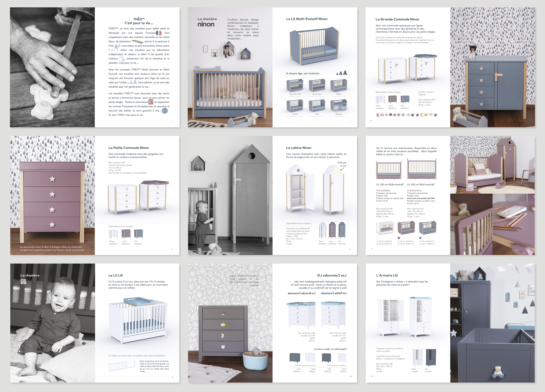545x392 pixels.
Task: Select the white bed thumbnail MAI01201
Action: click(385, 228)
